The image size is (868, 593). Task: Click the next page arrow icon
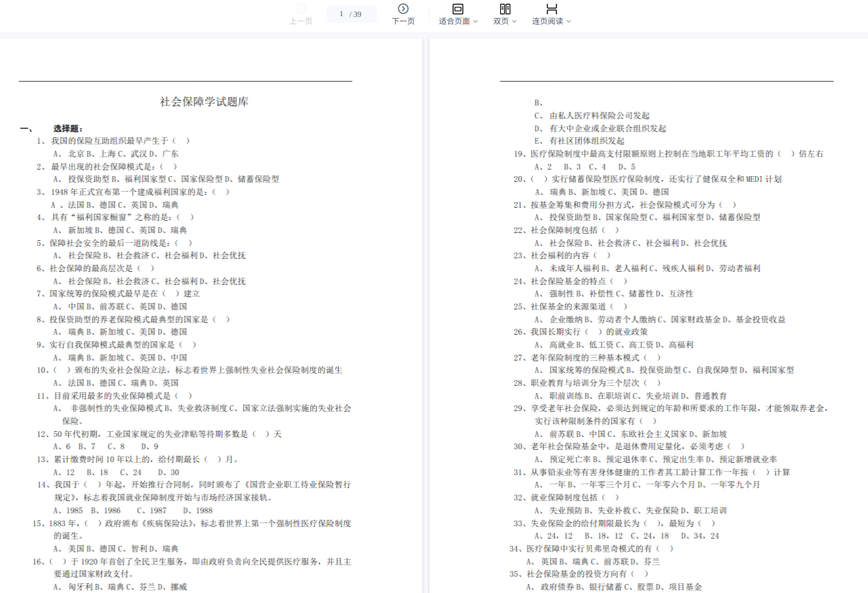tap(403, 9)
